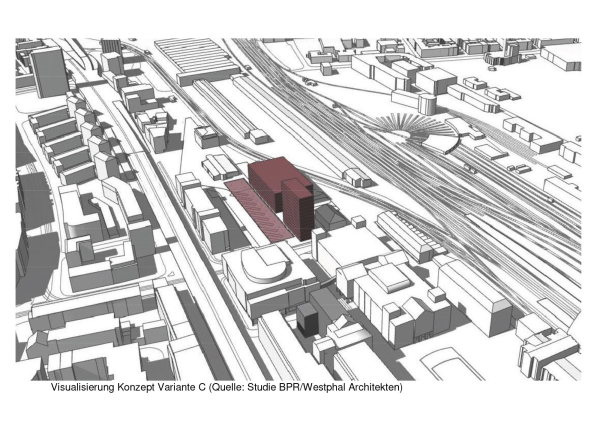Click the tall high-rise in top-left corner
Screen dimensions: 600x429
[46, 70]
